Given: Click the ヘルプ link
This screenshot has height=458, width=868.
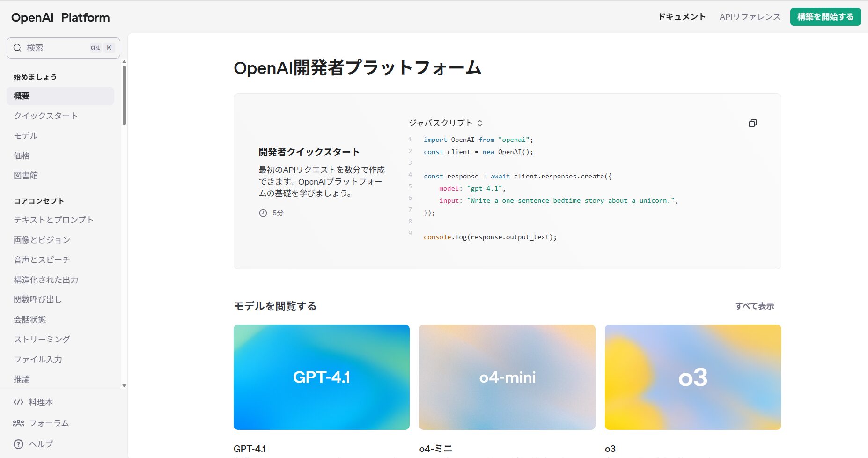Looking at the screenshot, I should click(41, 444).
